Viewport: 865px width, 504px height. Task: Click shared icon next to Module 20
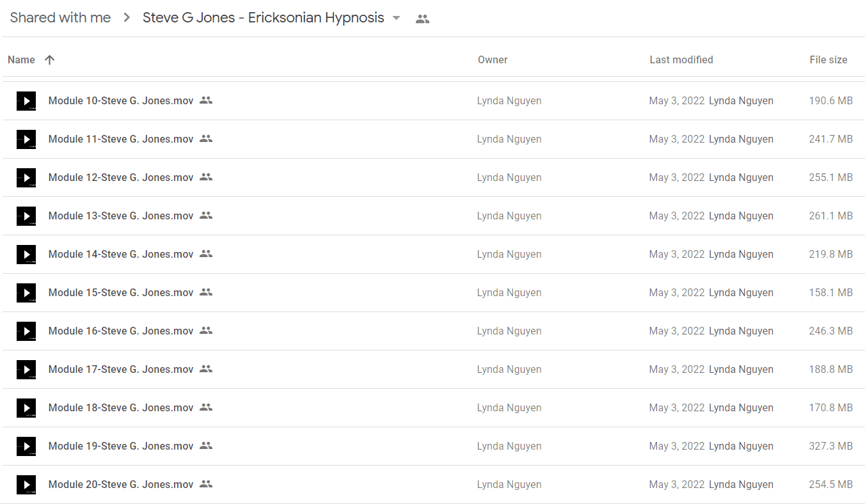coord(206,484)
